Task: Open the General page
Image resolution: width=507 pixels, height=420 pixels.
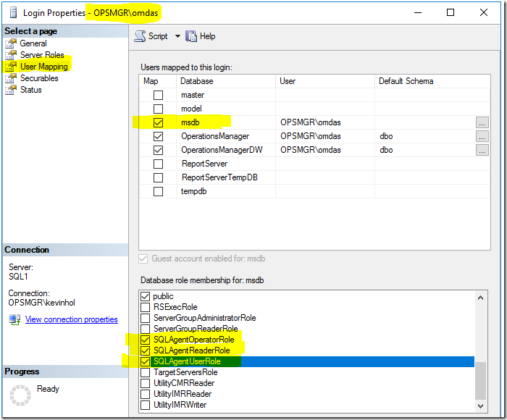Action: pos(33,43)
